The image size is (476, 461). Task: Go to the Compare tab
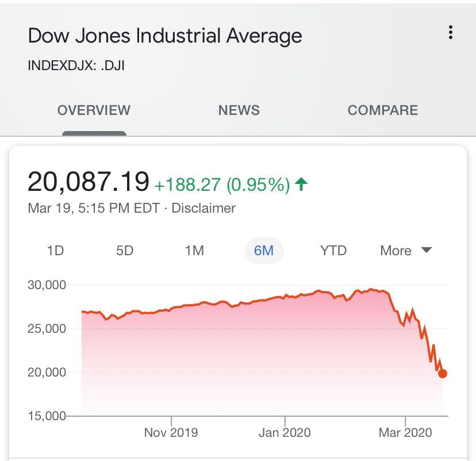382,110
